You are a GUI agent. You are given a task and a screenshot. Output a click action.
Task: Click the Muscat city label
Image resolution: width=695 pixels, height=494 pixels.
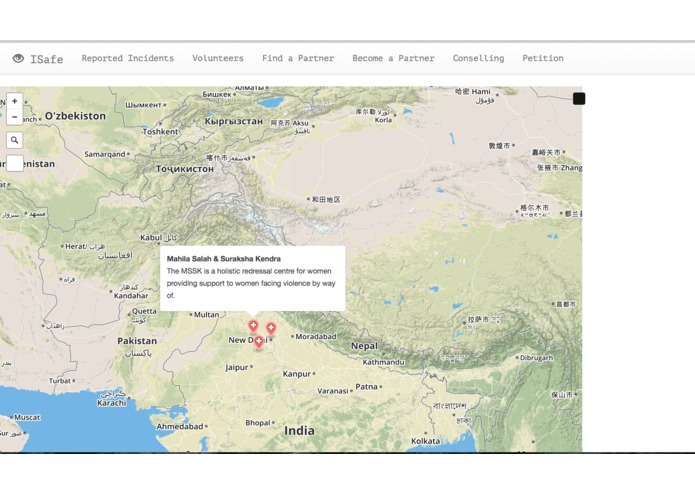tap(27, 417)
